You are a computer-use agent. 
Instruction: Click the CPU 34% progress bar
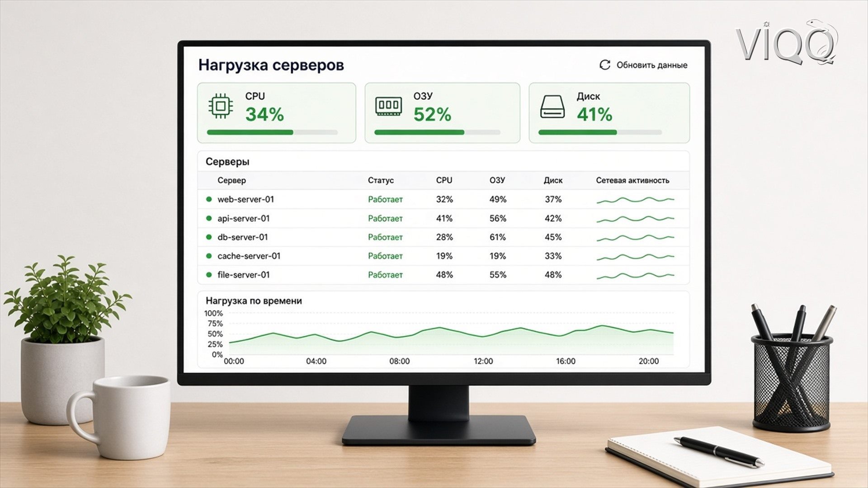pos(272,132)
